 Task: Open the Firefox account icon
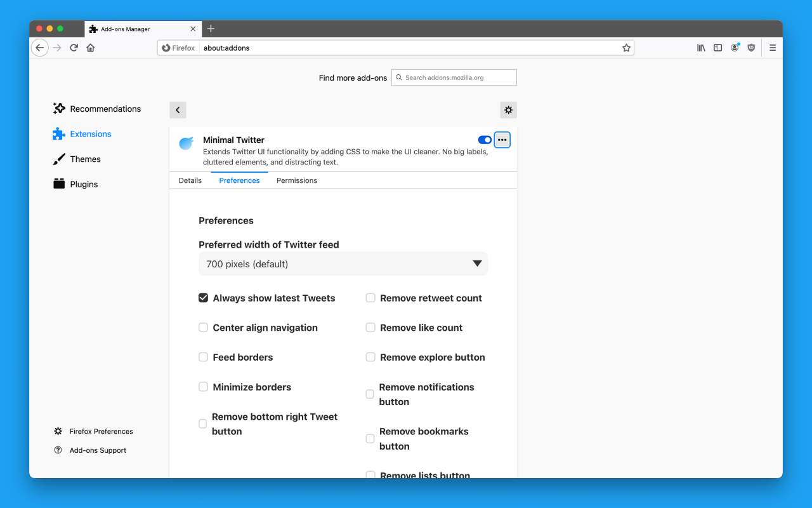click(735, 48)
